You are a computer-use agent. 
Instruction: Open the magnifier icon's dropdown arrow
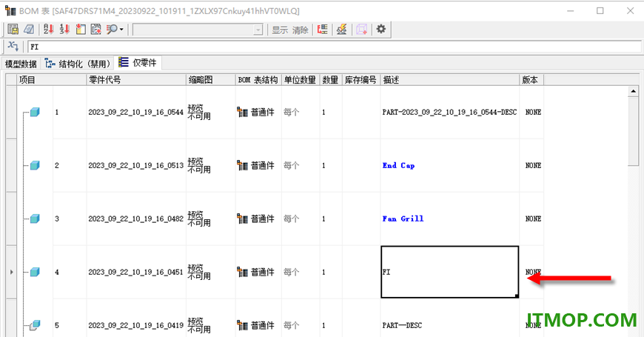121,29
